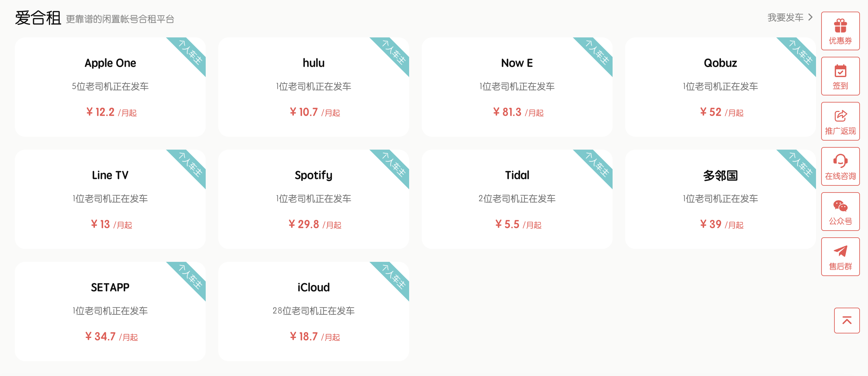Open the Line TV card
868x376 pixels.
[x=110, y=199]
